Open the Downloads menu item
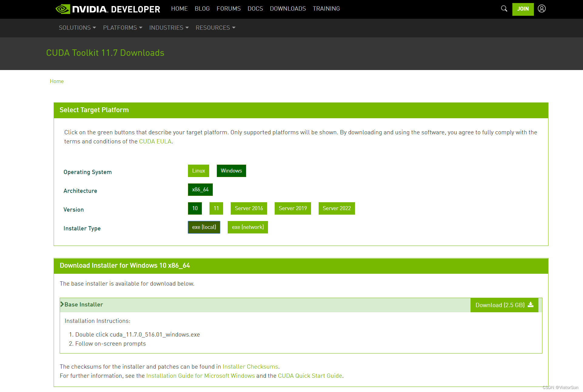Image resolution: width=583 pixels, height=392 pixels. (x=288, y=8)
